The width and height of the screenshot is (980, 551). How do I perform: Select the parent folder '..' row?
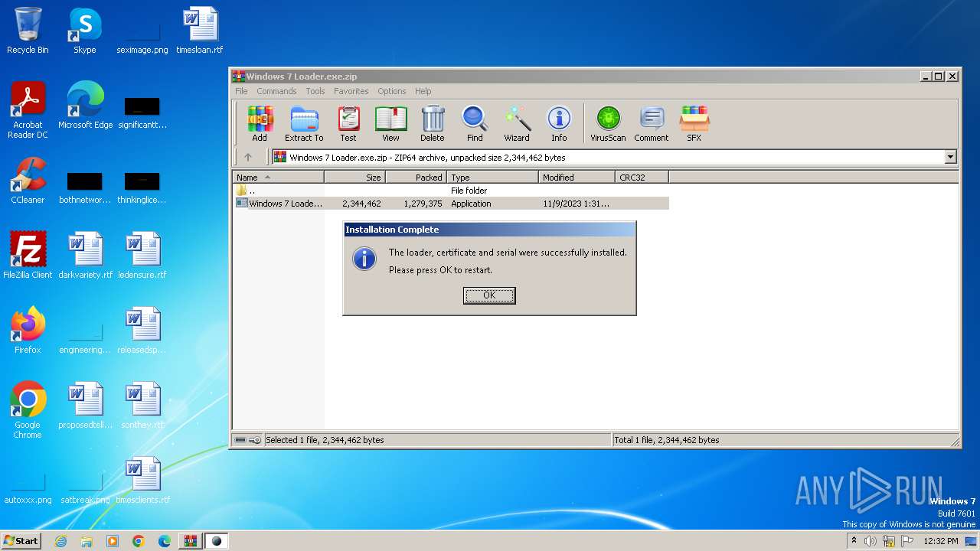(451, 191)
